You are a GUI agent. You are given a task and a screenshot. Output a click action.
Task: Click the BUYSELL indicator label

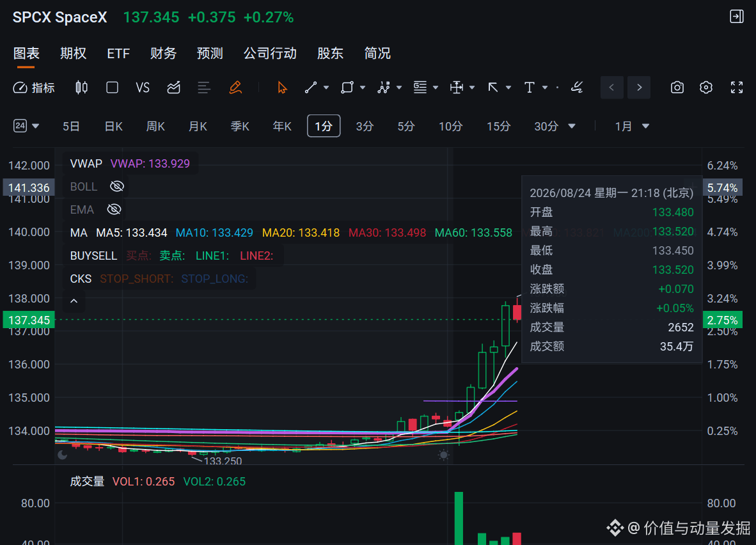tap(93, 256)
